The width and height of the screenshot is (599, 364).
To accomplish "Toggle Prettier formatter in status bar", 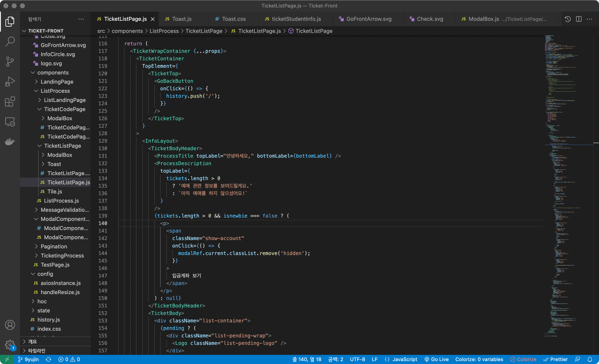I will (556, 359).
